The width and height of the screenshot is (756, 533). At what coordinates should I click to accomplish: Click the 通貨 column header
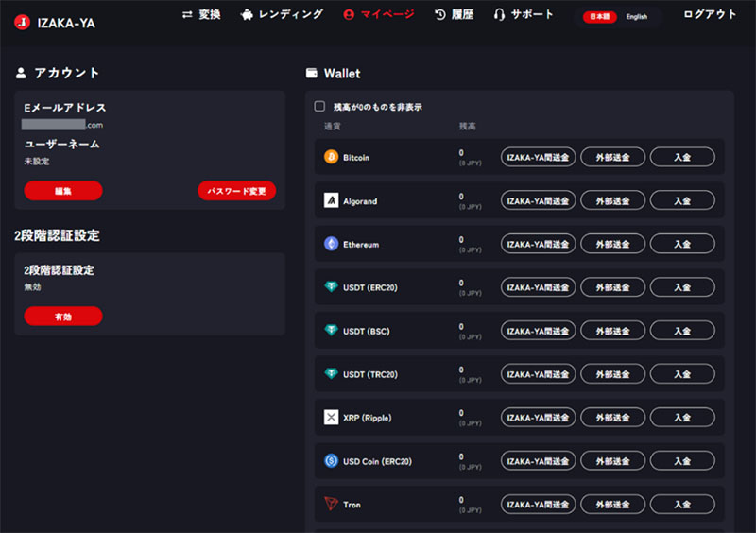333,126
